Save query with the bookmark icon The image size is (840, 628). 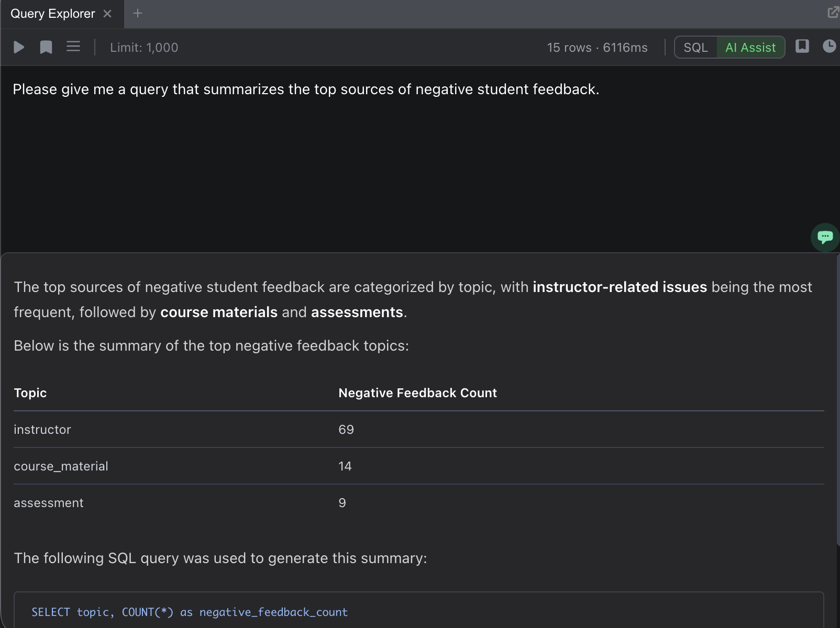46,48
